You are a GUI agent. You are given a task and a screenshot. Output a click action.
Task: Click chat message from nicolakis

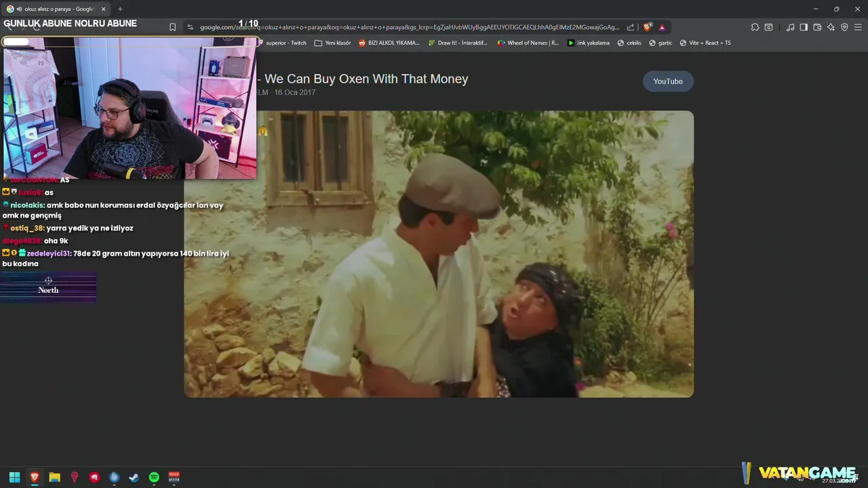pos(113,210)
